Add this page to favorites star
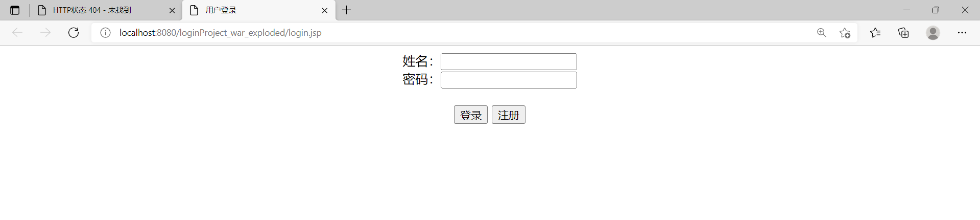980x220 pixels. click(845, 33)
